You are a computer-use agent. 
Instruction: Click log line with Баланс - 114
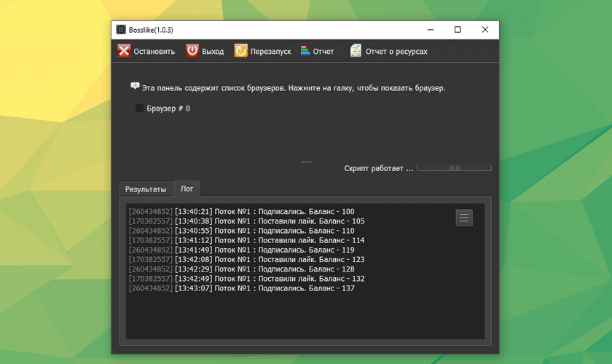(247, 240)
